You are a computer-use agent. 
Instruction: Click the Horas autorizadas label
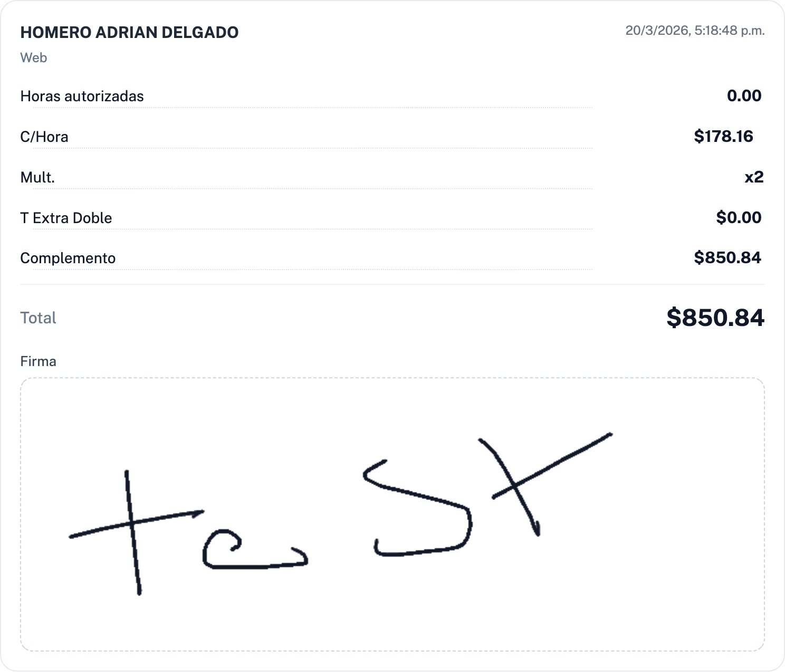click(x=82, y=96)
